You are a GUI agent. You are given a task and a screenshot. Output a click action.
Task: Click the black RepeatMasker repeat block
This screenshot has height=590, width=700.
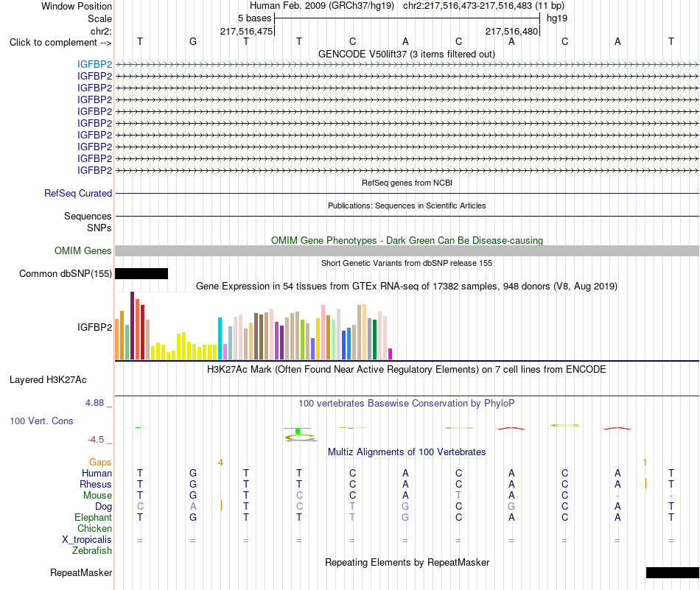pyautogui.click(x=672, y=572)
